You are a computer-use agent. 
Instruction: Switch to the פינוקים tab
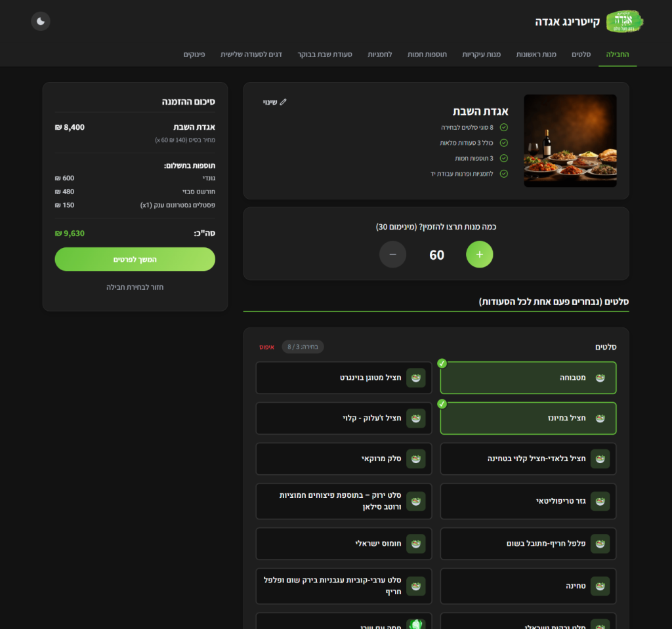[x=194, y=54]
